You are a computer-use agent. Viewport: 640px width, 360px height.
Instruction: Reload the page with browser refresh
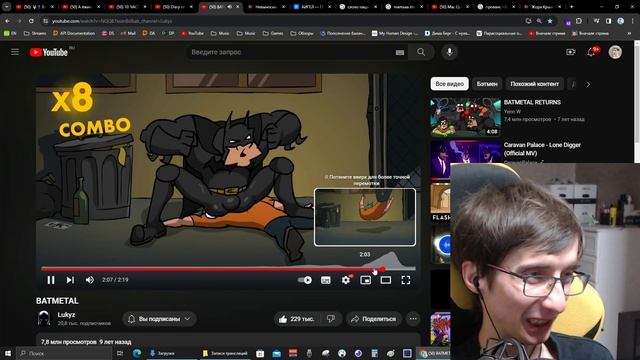click(x=31, y=21)
